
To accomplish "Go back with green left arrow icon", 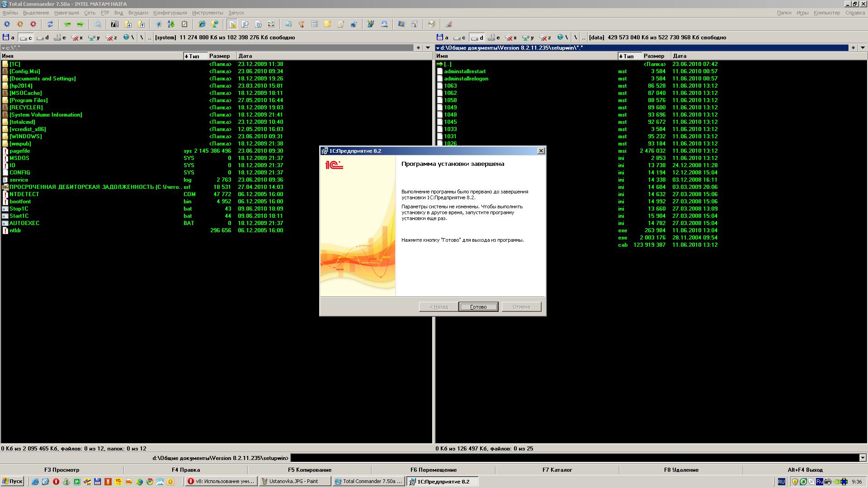I will tap(67, 24).
